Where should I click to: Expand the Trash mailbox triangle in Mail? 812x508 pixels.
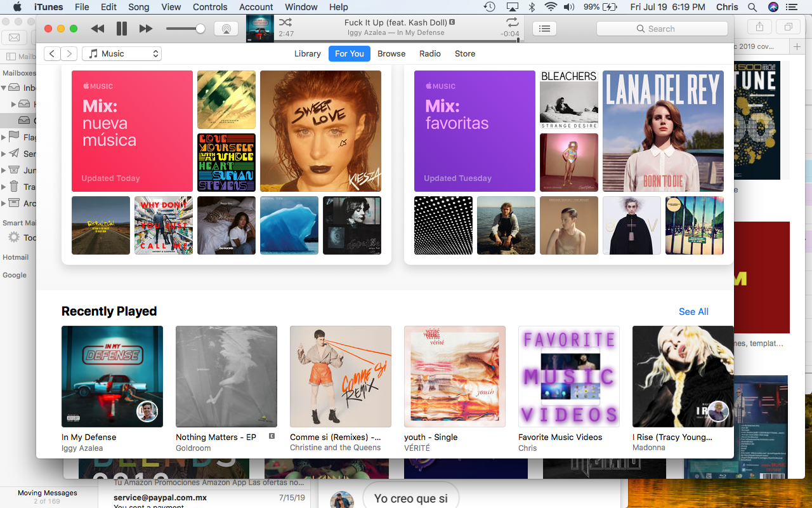point(4,187)
